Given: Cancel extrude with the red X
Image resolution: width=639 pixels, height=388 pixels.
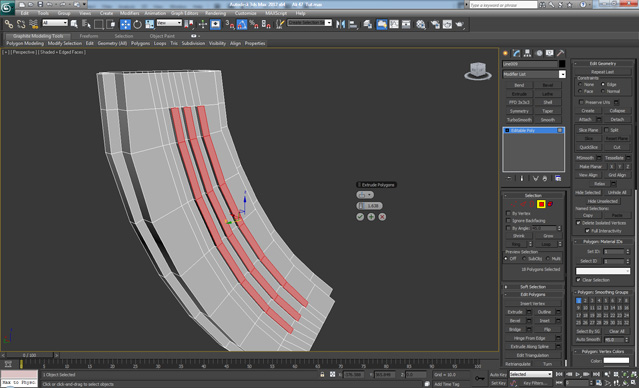Looking at the screenshot, I should point(382,217).
